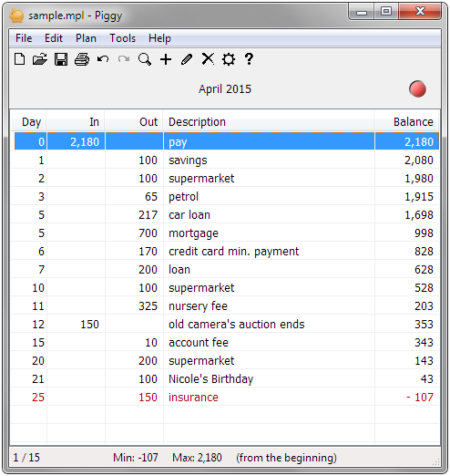Click the 1,915 balance cell
450x476 pixels.
coord(407,196)
